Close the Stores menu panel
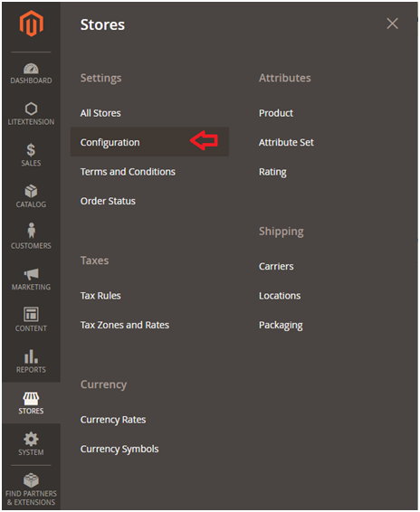The image size is (420, 512). 392,24
